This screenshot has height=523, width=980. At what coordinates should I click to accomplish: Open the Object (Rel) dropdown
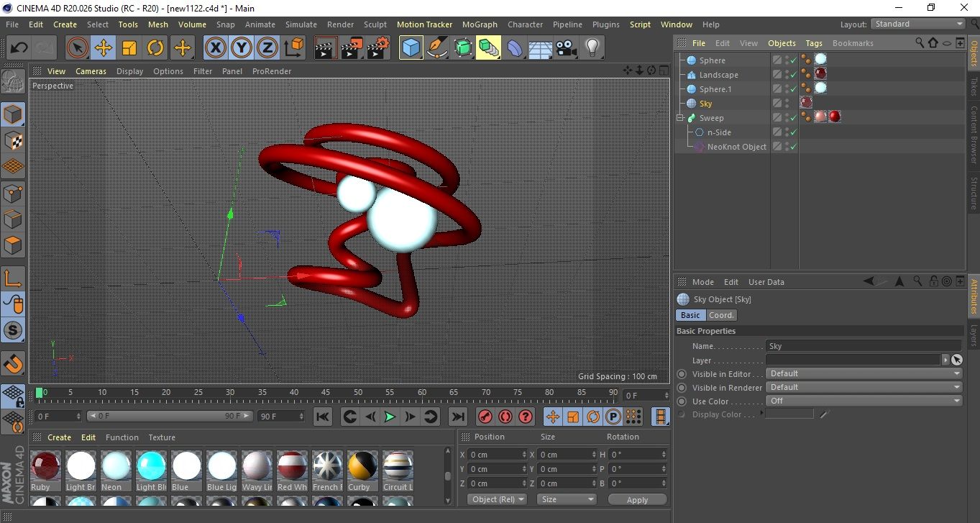point(497,499)
